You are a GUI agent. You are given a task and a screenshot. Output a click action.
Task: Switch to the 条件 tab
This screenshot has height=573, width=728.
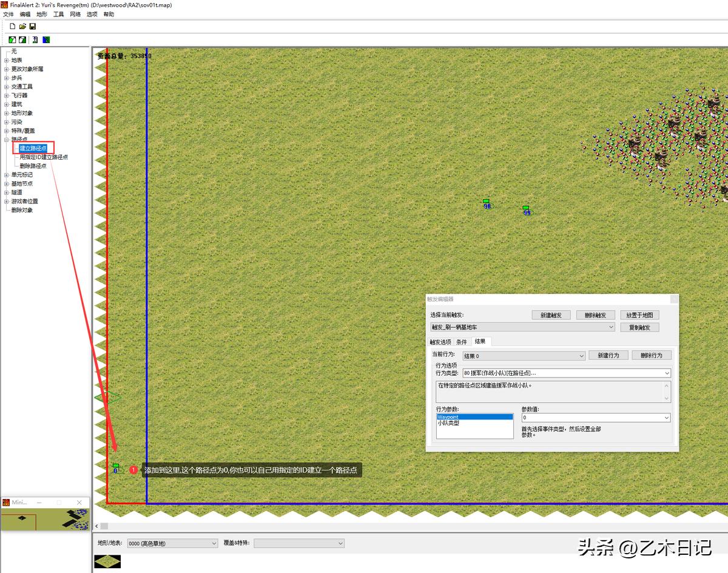click(x=462, y=342)
